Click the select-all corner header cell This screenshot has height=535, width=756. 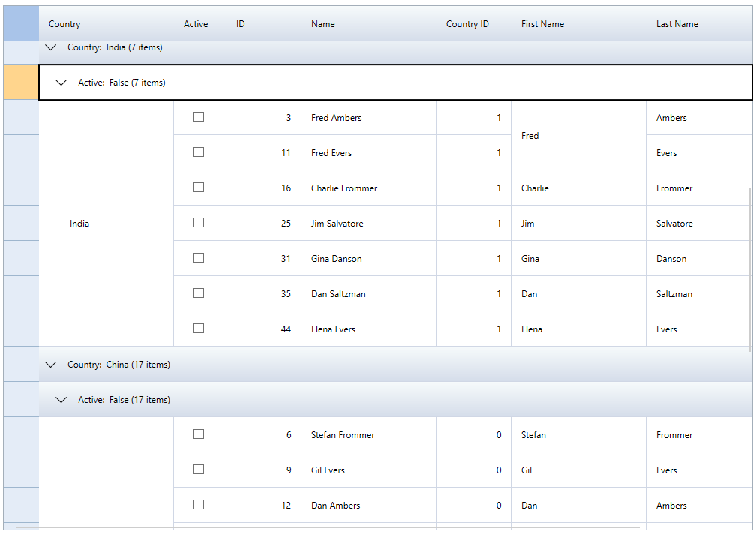21,23
